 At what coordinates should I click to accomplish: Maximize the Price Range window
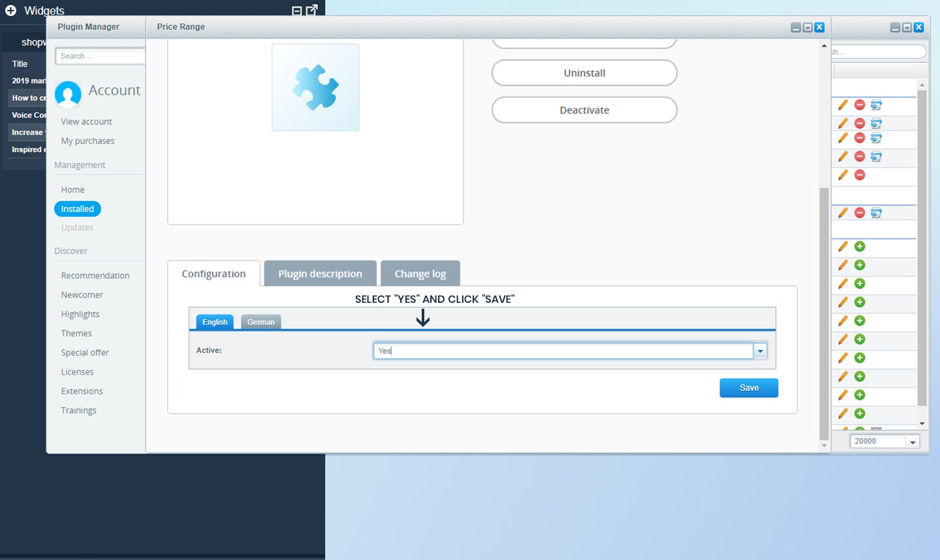click(807, 27)
